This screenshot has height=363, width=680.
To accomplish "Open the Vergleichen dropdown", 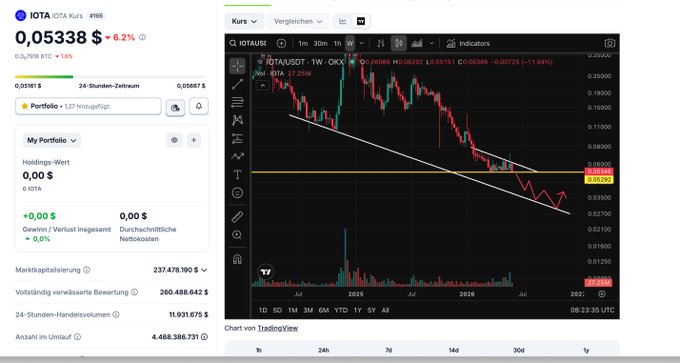I will 298,21.
